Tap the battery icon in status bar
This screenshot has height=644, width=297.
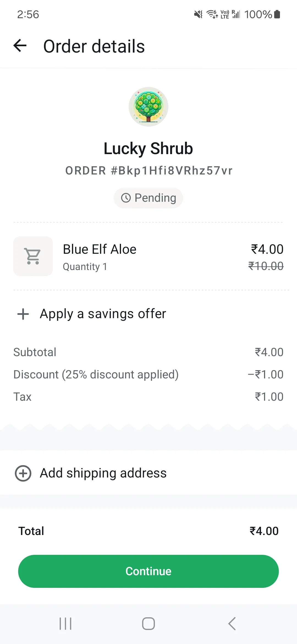[277, 14]
